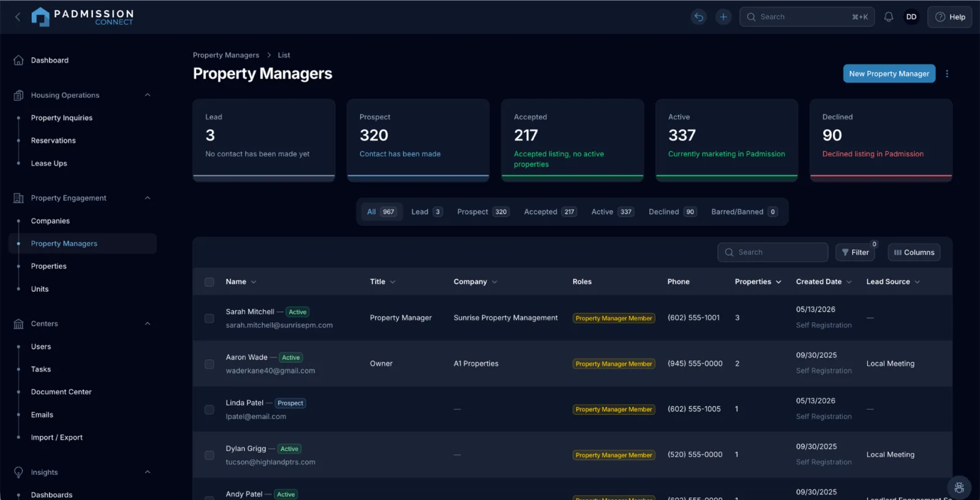Check the Dylan Grigg row checkbox
The height and width of the screenshot is (500, 980).
[209, 455]
